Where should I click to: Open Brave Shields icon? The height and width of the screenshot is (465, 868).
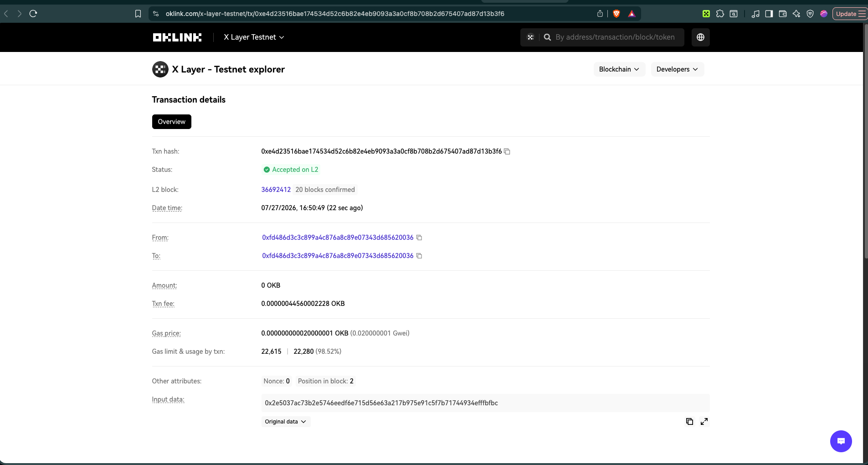click(x=616, y=14)
